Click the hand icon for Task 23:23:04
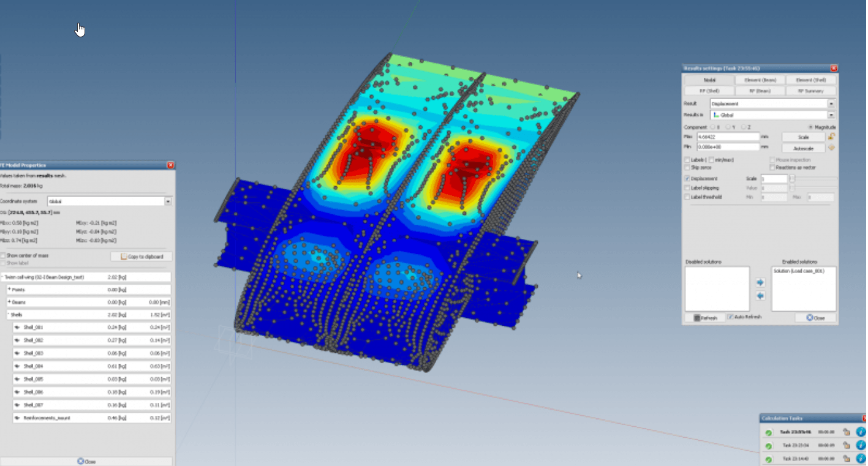Viewport: 868px width, 466px height. point(847,445)
